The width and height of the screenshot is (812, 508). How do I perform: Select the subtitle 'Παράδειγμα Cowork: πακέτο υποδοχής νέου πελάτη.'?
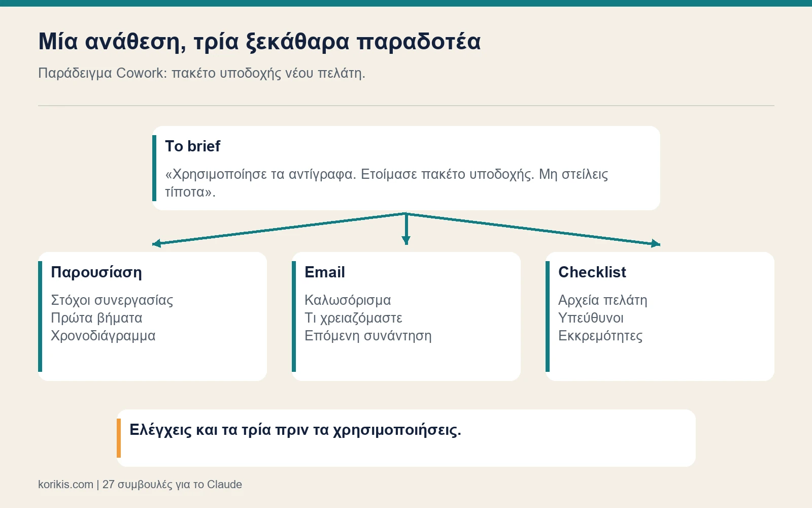201,73
